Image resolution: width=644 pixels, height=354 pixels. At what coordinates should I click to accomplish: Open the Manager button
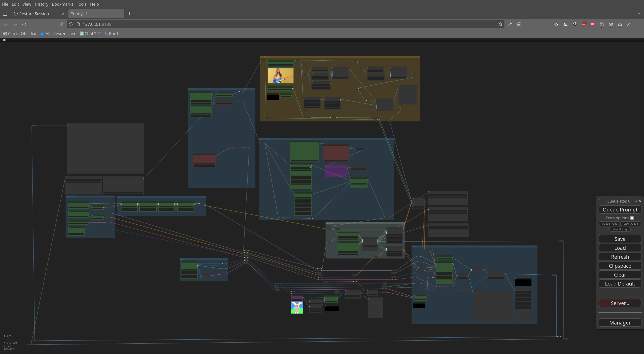click(620, 323)
